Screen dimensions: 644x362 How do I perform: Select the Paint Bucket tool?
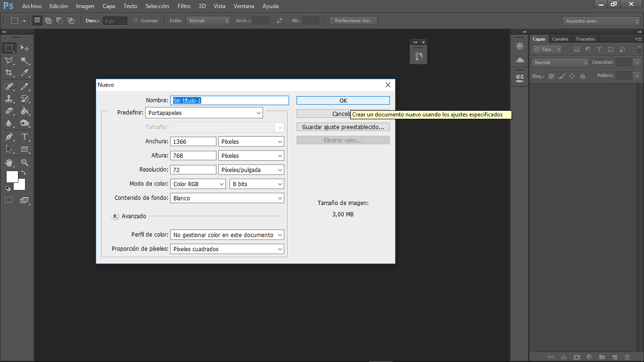coord(25,111)
